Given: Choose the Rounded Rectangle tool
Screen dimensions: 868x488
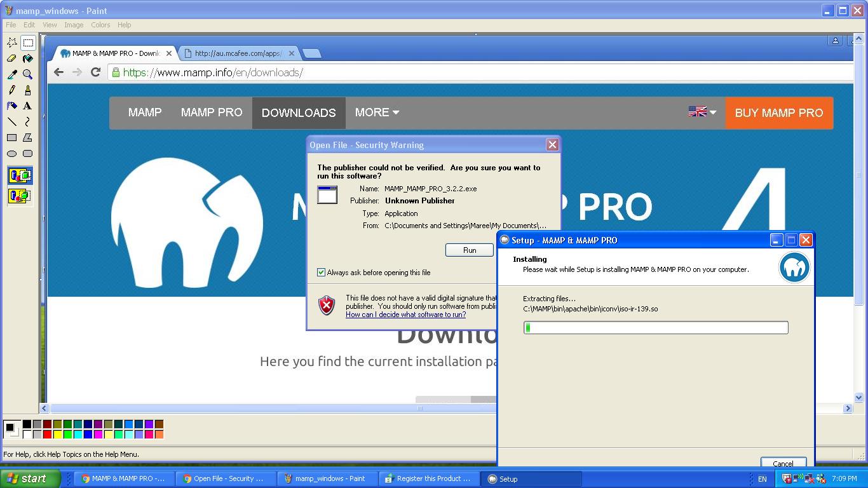Looking at the screenshot, I should [28, 154].
